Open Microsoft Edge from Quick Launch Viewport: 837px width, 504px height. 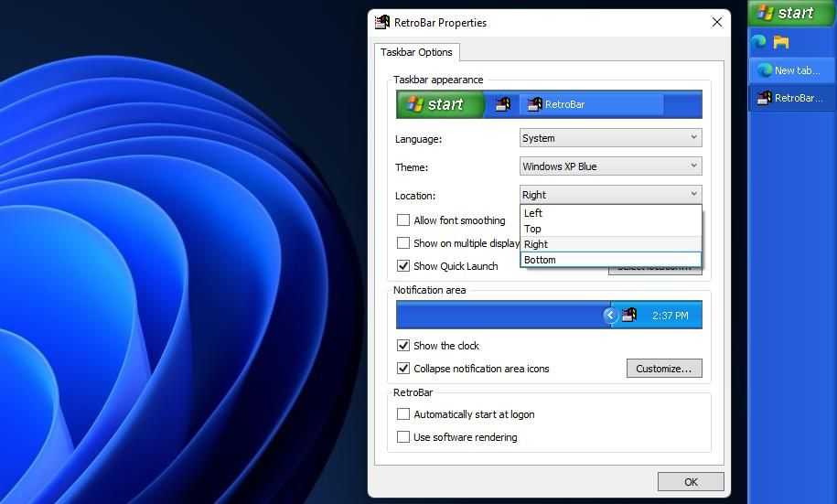[x=758, y=42]
